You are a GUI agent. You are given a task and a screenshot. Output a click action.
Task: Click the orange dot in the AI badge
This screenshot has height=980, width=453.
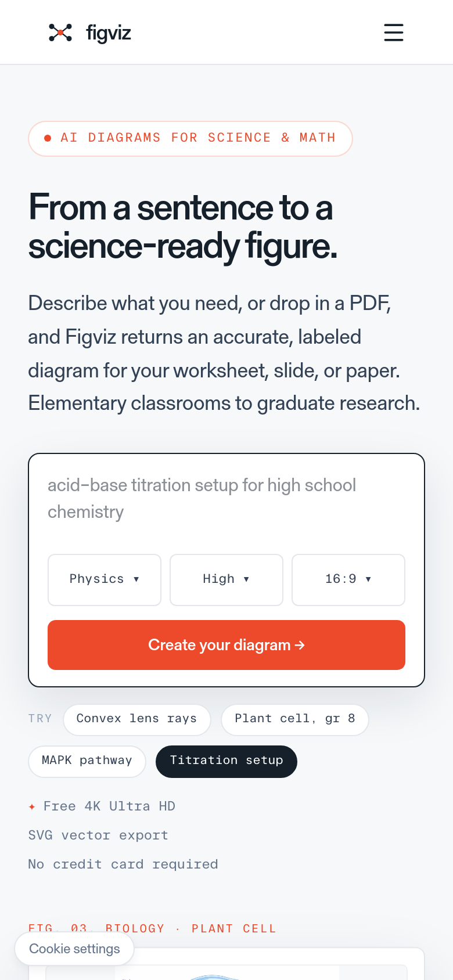pyautogui.click(x=48, y=138)
